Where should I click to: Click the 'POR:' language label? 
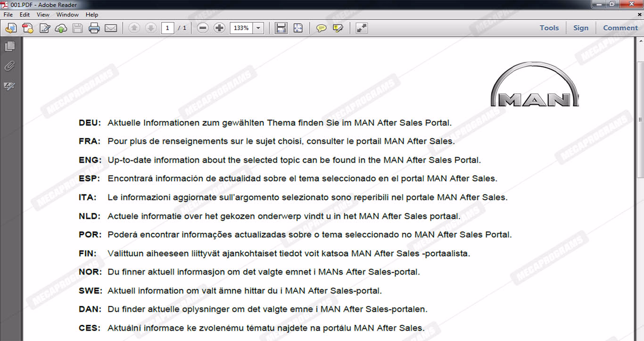coord(90,234)
